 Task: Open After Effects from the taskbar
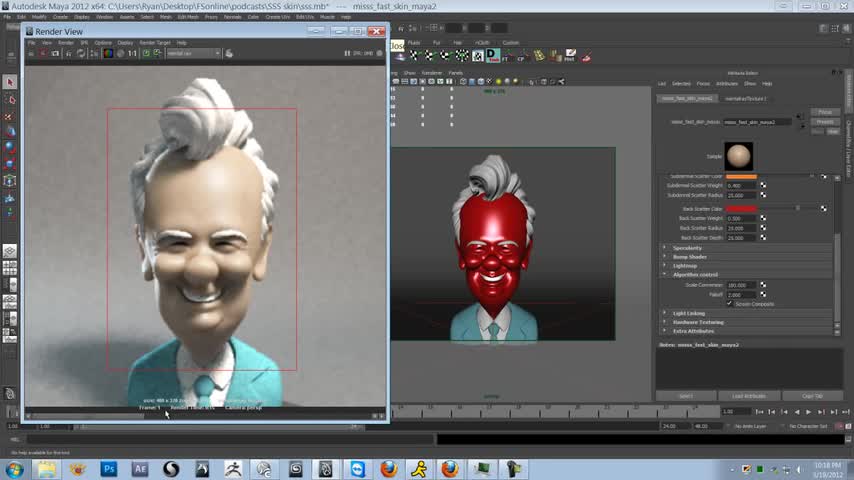pyautogui.click(x=139, y=469)
